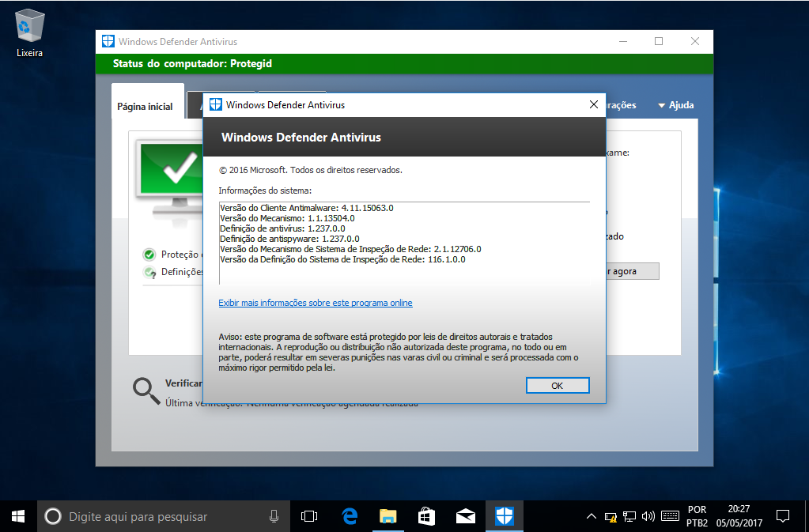Click the About dialog title bar shield icon
The height and width of the screenshot is (532, 809).
coord(215,105)
